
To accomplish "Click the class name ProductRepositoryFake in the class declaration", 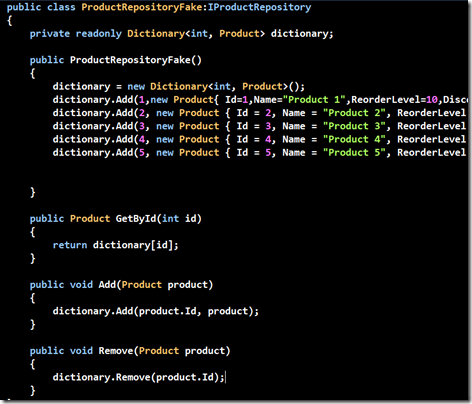I will 141,7.
